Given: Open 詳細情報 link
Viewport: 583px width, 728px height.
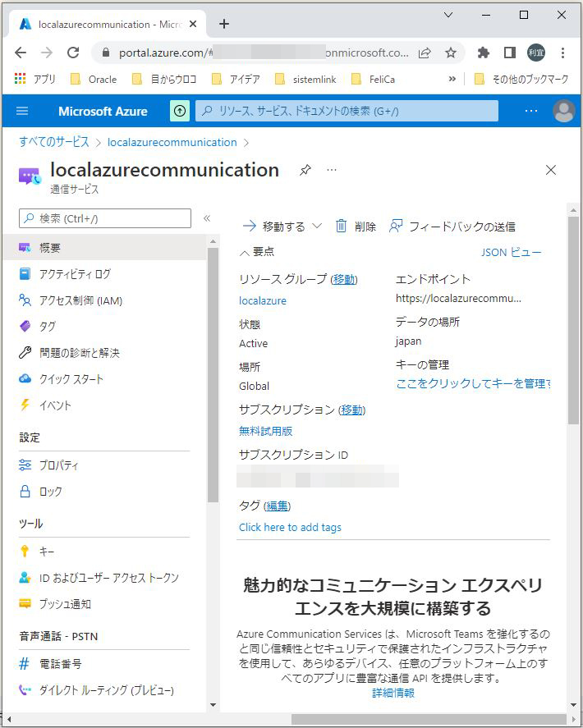Looking at the screenshot, I should [x=393, y=693].
